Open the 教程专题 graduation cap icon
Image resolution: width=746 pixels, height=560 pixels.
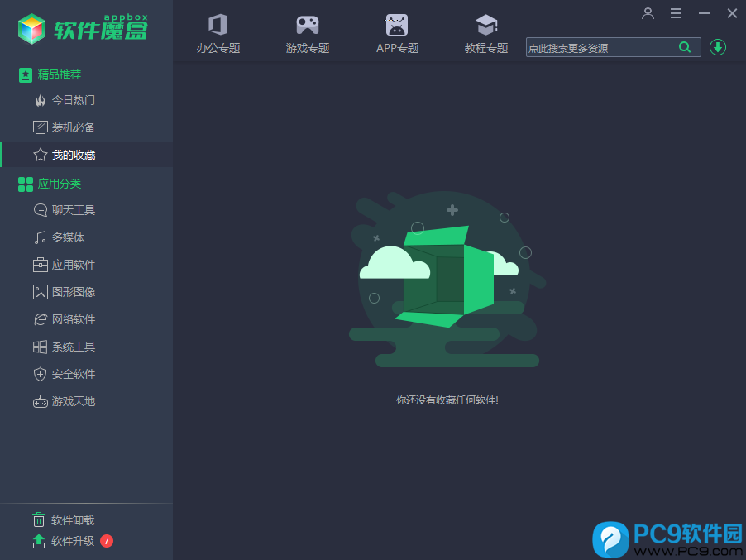click(x=486, y=25)
